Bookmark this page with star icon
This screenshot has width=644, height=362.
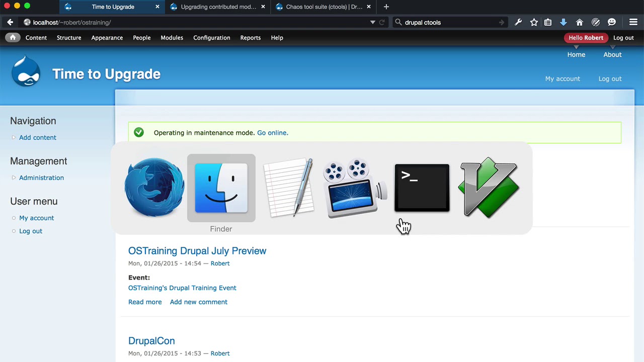pos(534,22)
